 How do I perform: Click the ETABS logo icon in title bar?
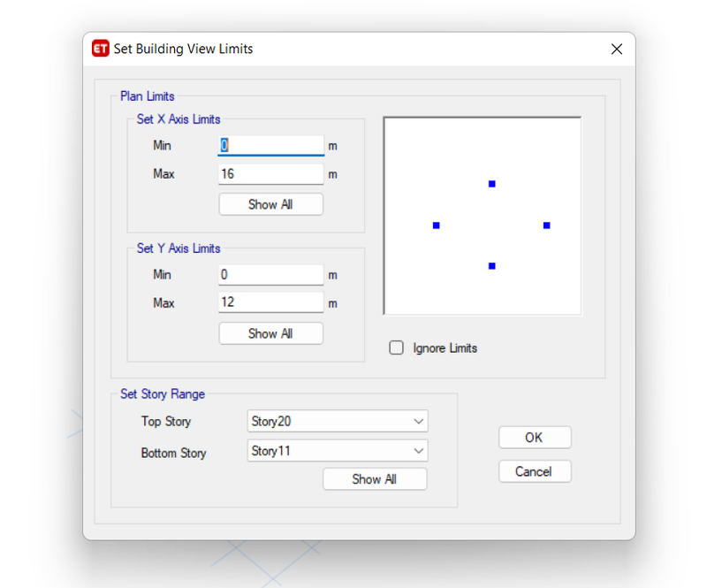100,49
